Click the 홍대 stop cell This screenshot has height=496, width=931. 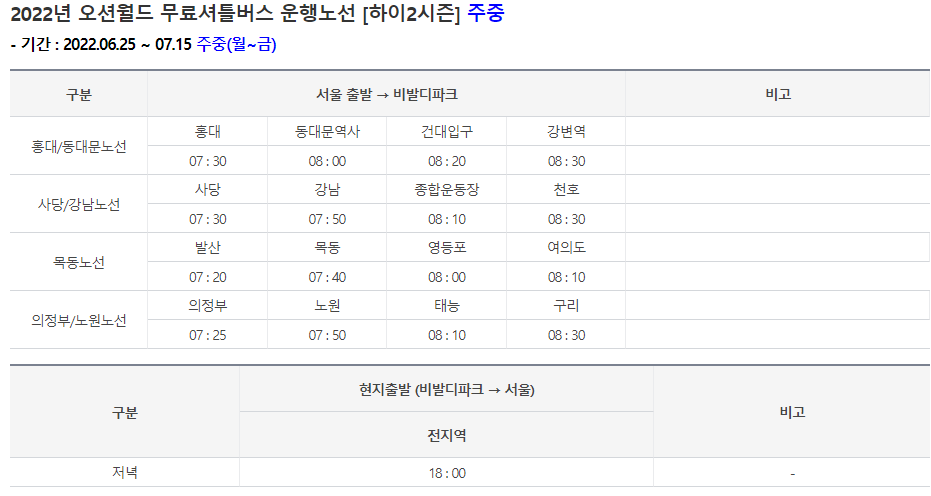tap(208, 132)
